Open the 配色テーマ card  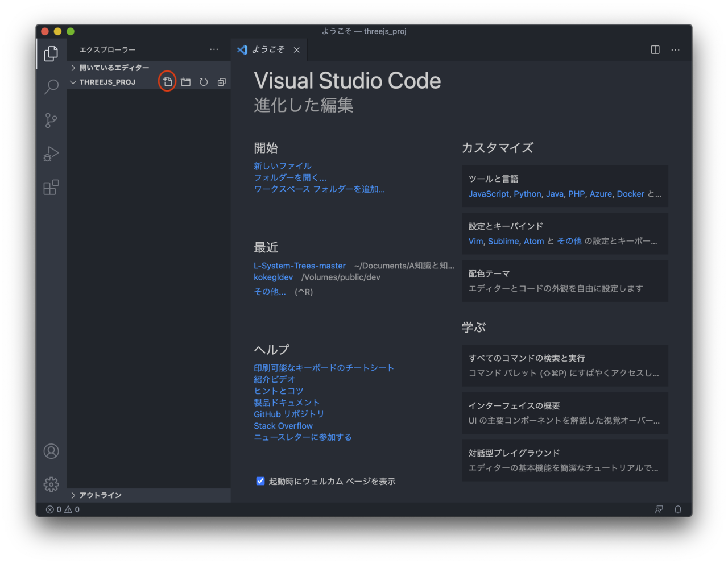(x=565, y=281)
